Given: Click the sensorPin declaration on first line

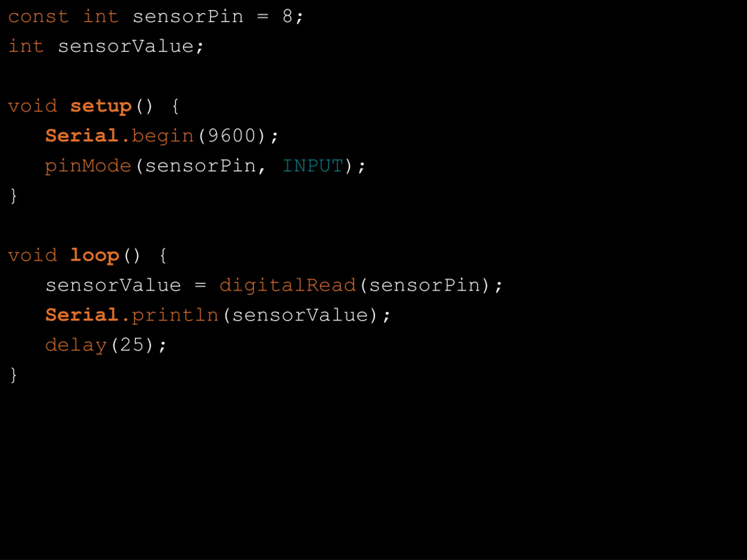Looking at the screenshot, I should coord(188,17).
